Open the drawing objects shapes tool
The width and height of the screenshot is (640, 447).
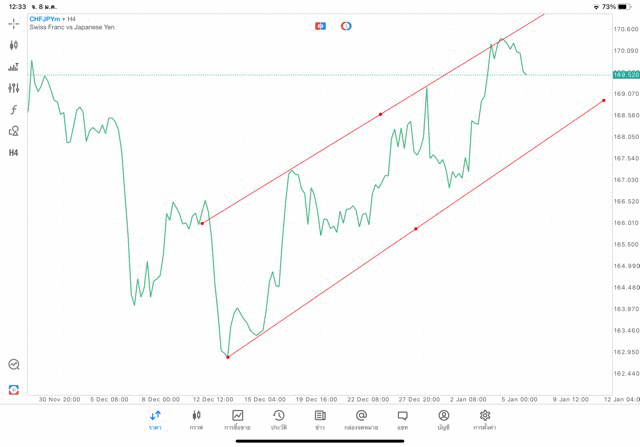click(14, 131)
